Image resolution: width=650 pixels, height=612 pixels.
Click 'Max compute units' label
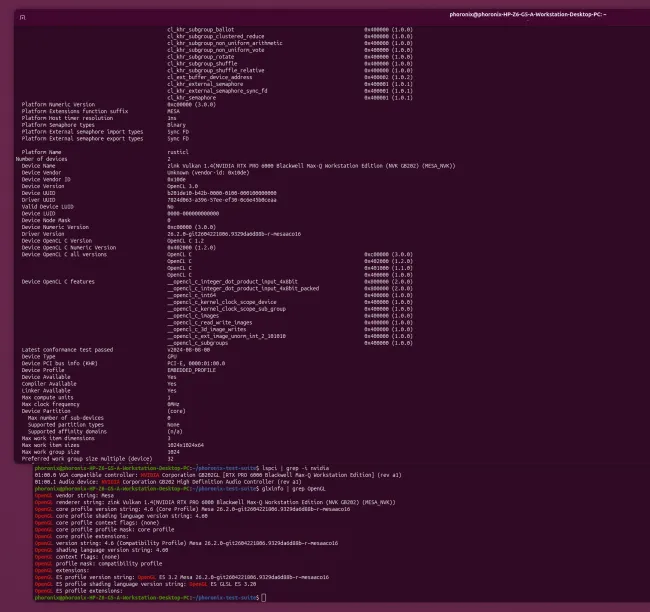coord(47,397)
